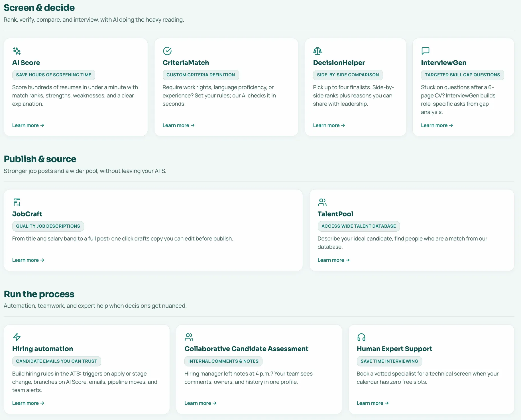The height and width of the screenshot is (420, 521).
Task: Click the 'Build hiring rules in the ATS' description
Action: click(85, 382)
